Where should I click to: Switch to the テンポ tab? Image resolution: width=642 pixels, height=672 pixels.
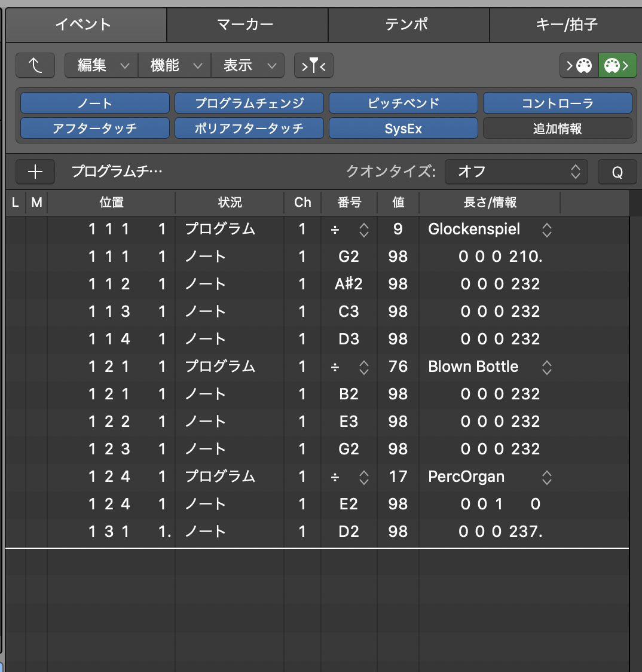point(408,25)
